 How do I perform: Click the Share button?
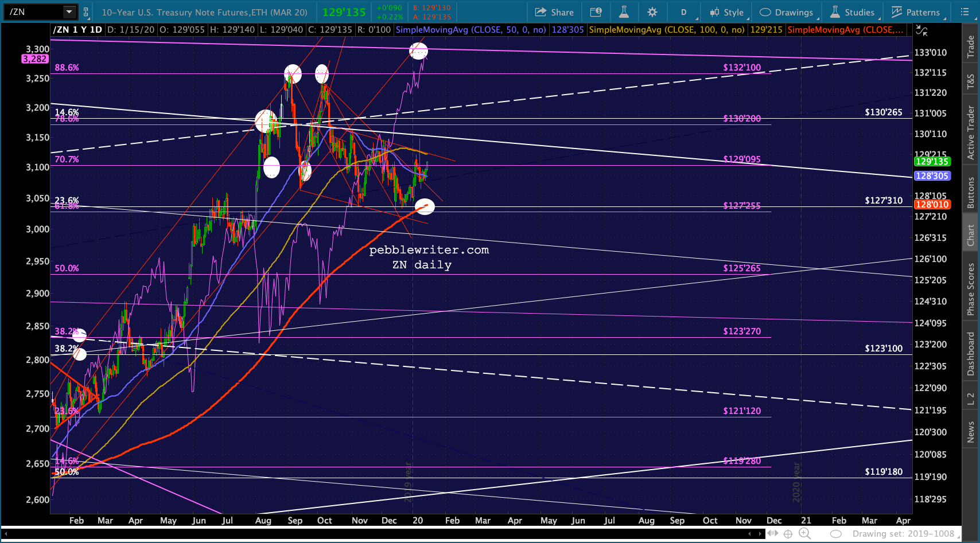click(x=554, y=12)
